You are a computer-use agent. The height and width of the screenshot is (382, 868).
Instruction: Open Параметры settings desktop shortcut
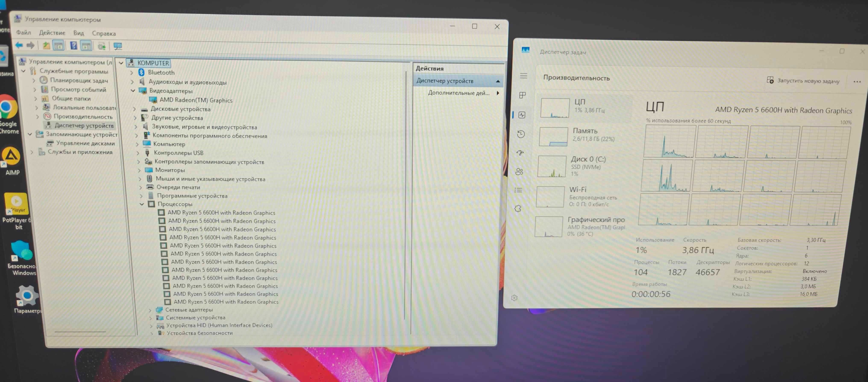point(27,300)
